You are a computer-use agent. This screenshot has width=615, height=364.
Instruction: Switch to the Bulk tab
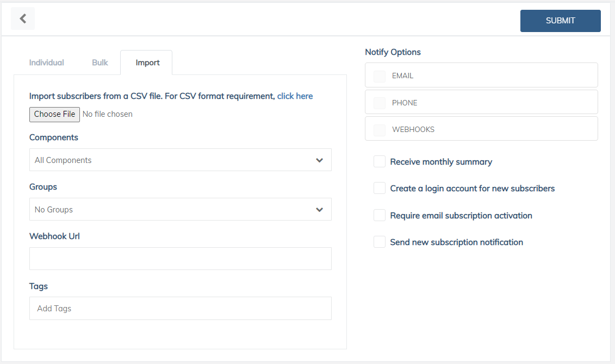pos(100,62)
